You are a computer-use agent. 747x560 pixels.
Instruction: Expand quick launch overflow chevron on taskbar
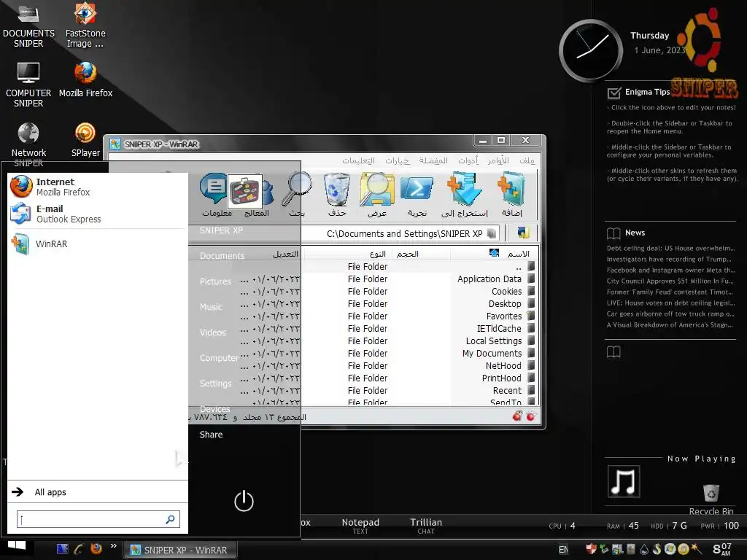[113, 545]
